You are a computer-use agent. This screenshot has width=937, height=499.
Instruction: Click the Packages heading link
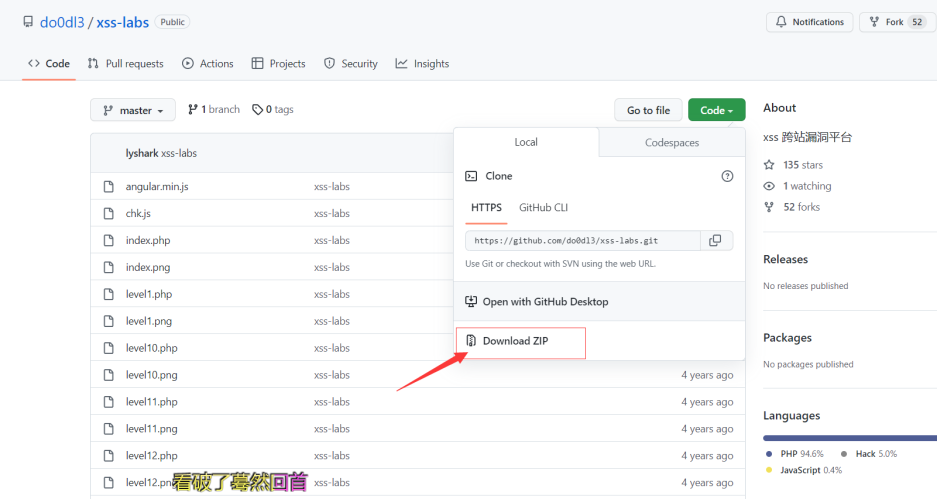tap(787, 338)
